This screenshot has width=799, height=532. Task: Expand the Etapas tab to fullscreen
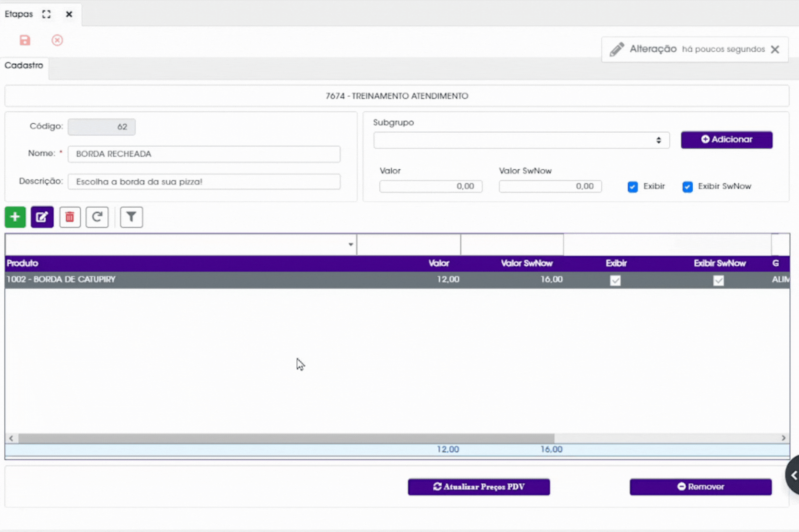(x=47, y=14)
